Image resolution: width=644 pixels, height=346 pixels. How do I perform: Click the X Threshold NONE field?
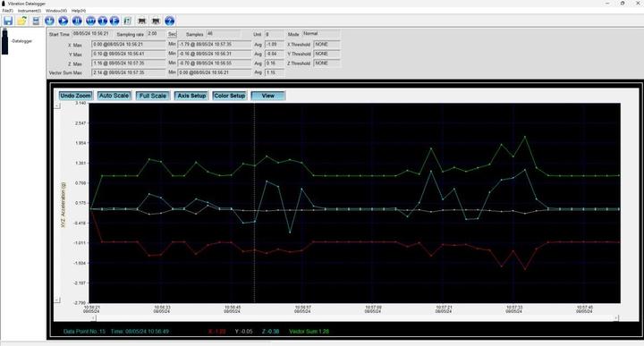326,44
